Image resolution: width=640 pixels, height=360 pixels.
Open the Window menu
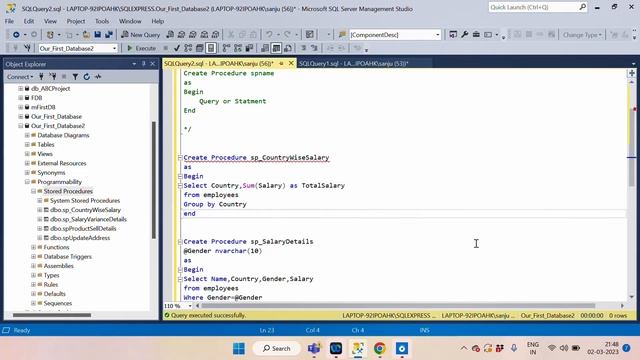point(130,21)
